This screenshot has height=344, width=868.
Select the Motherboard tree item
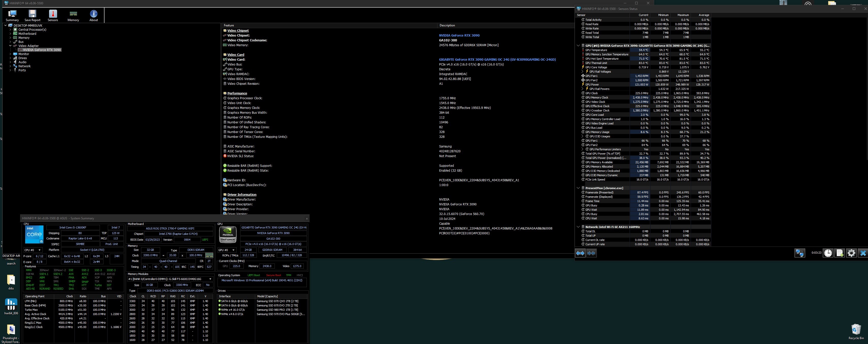click(x=27, y=34)
